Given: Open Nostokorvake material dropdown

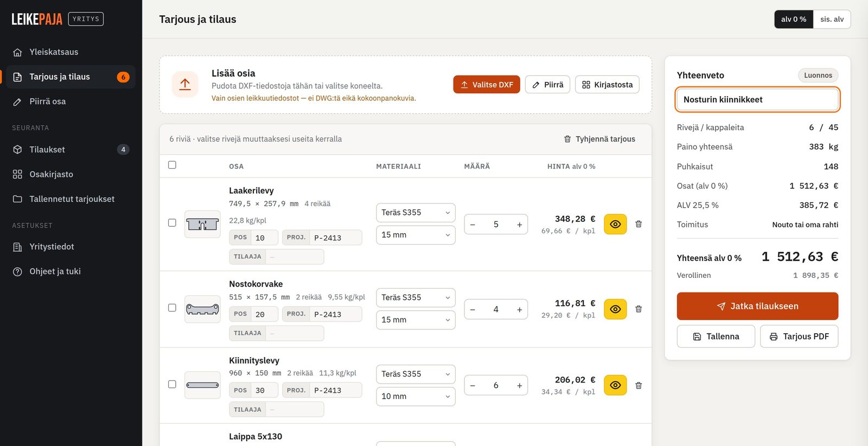Looking at the screenshot, I should [416, 298].
